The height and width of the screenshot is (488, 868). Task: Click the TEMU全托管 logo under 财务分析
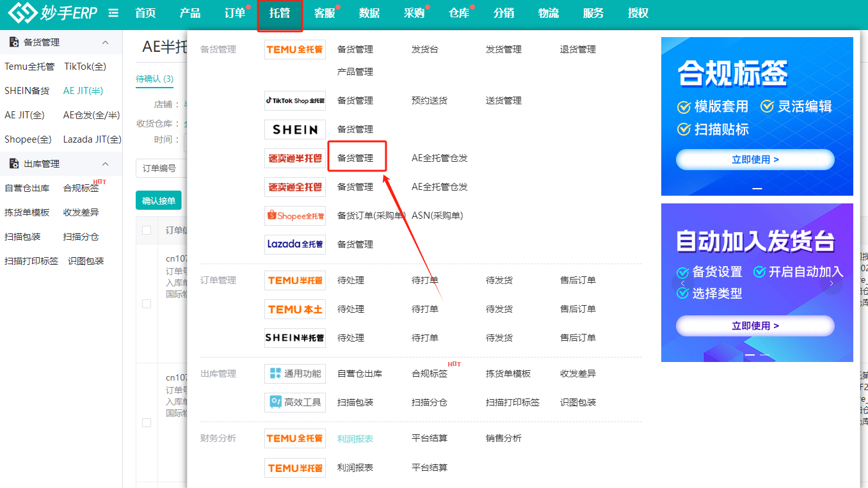(295, 438)
